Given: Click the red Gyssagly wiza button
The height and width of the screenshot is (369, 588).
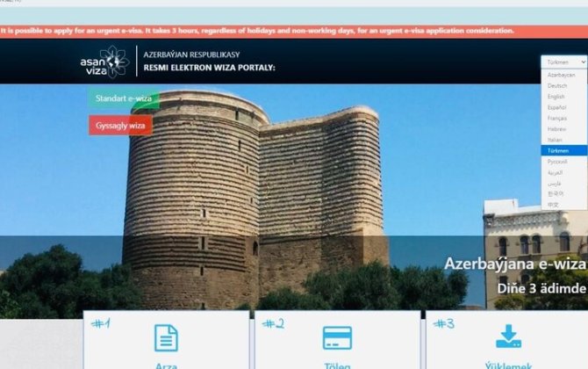Looking at the screenshot, I should tap(120, 126).
